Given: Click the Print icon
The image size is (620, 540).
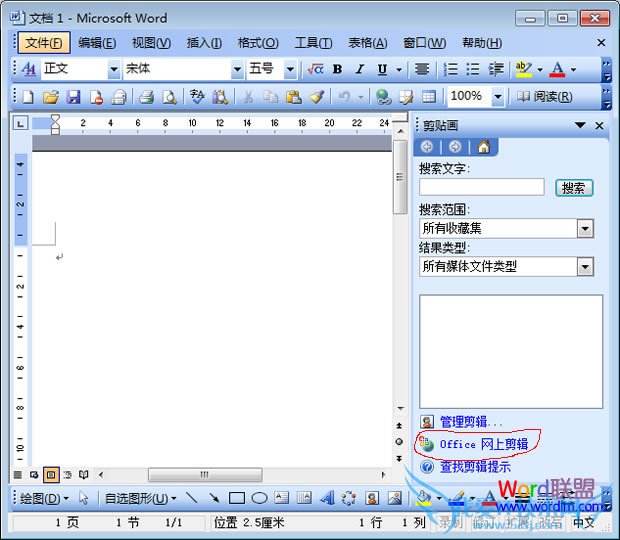Looking at the screenshot, I should coord(146,96).
